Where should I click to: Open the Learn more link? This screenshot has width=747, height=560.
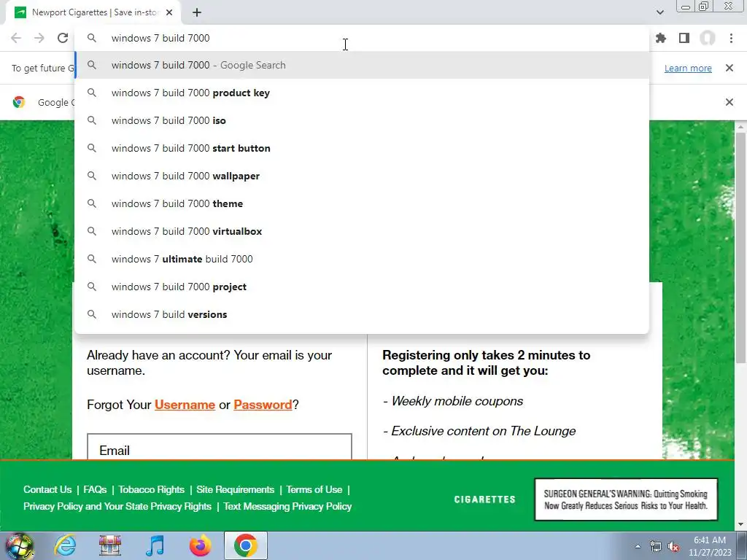coord(688,68)
